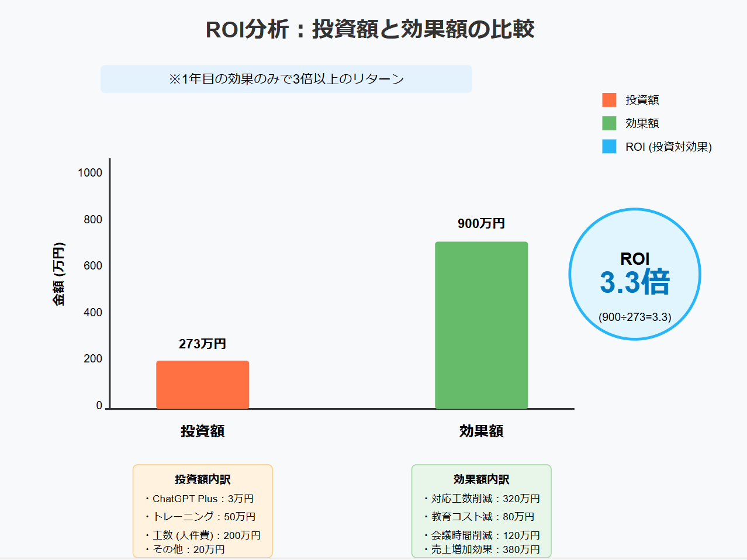
Task: Click the ※1年目の効果のみ note banner
Action: (286, 79)
